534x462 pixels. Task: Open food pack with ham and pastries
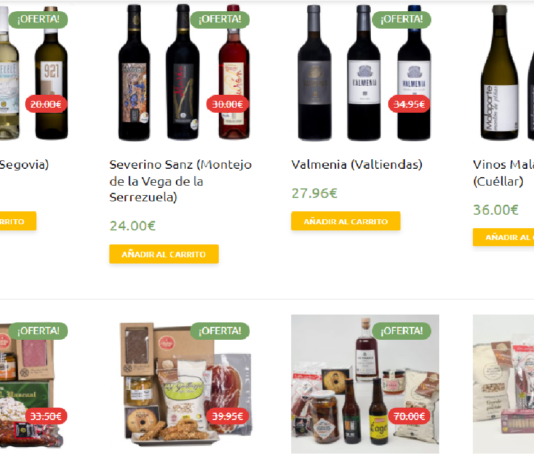point(186,384)
